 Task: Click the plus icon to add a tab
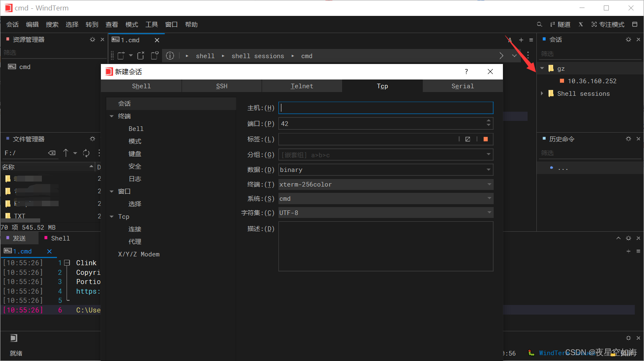point(521,40)
